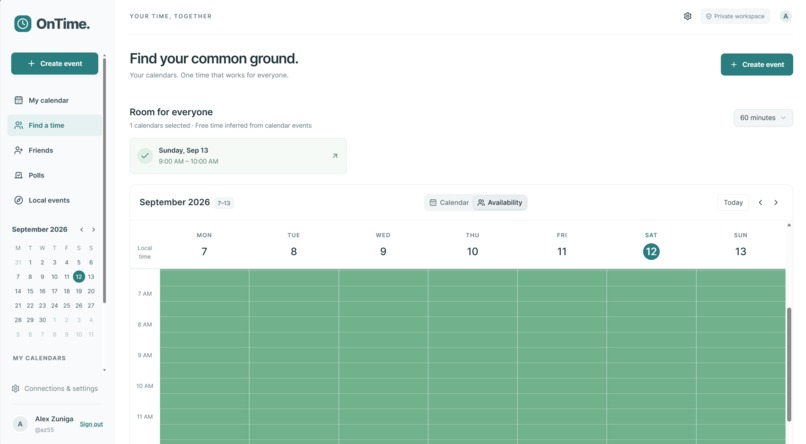
Task: Show next week in availability grid
Action: tap(776, 202)
